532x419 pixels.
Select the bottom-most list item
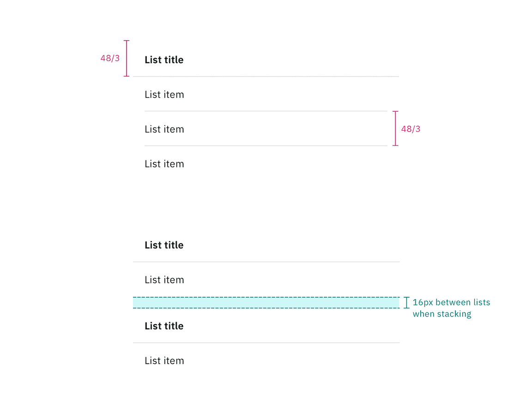point(164,361)
